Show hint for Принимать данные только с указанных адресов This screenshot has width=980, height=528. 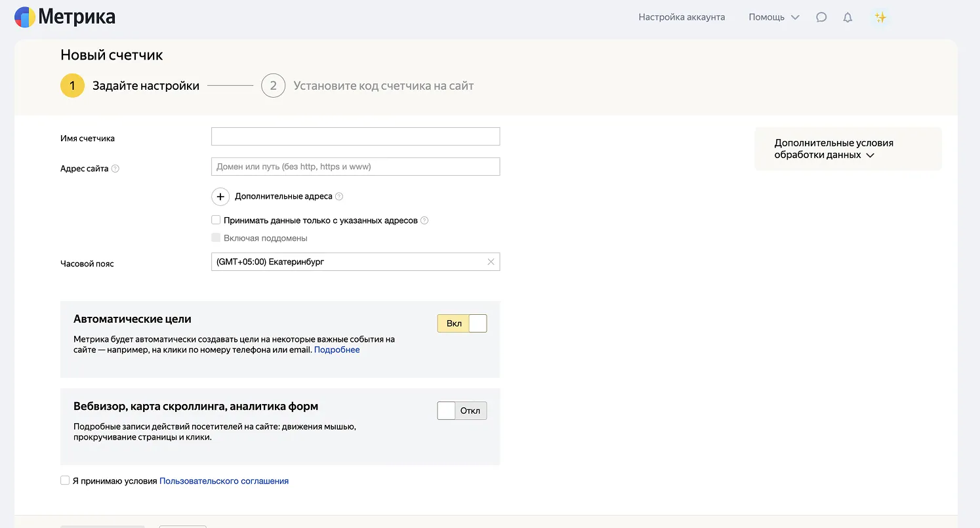(424, 220)
